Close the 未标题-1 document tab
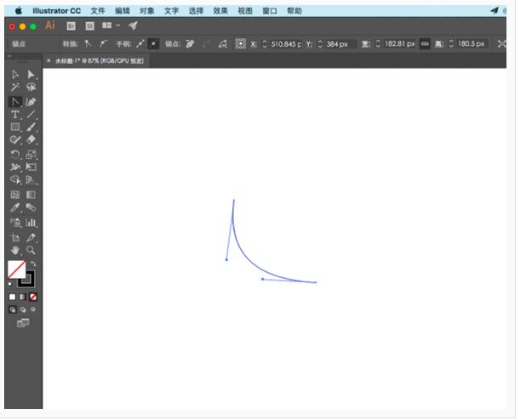 coord(49,60)
